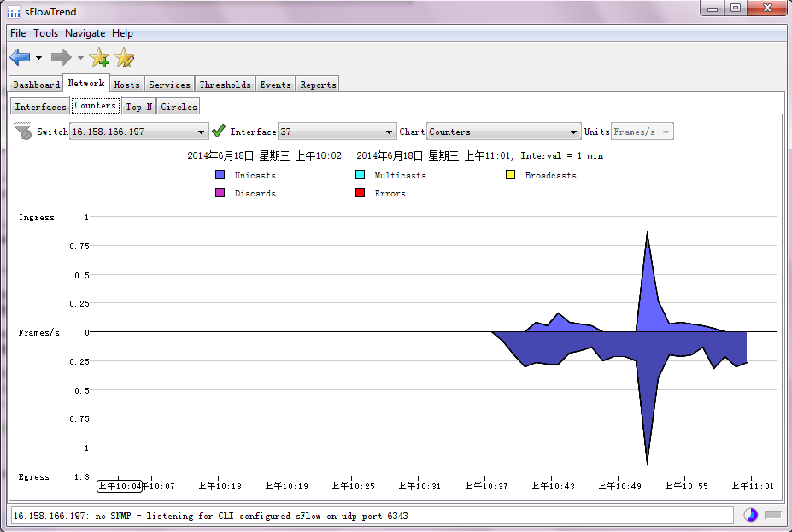Select the Counters sub-tab
The image size is (792, 532).
[95, 106]
